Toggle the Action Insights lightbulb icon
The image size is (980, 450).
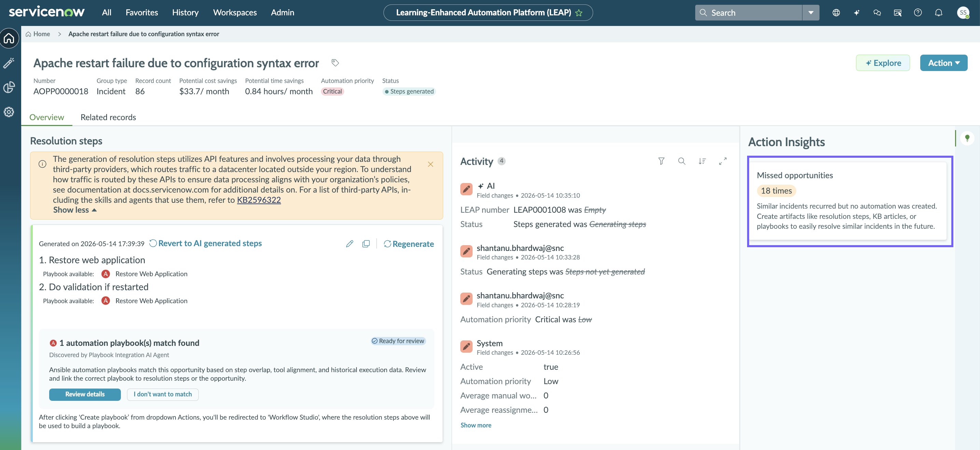click(x=967, y=138)
